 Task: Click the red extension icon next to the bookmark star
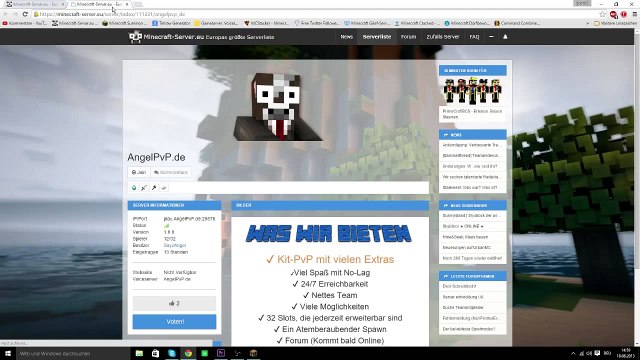(613, 14)
